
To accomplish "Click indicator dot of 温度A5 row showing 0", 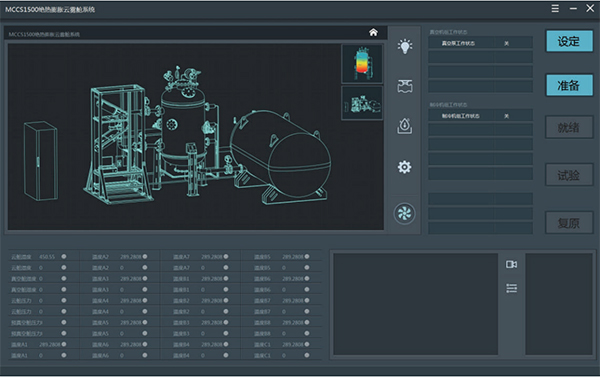I will pos(145,333).
